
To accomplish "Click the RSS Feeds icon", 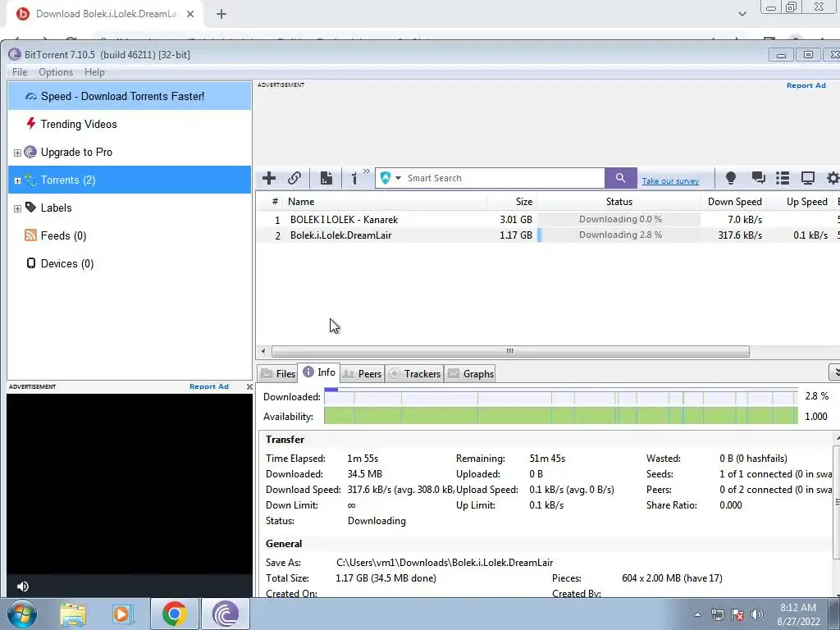I will point(30,235).
